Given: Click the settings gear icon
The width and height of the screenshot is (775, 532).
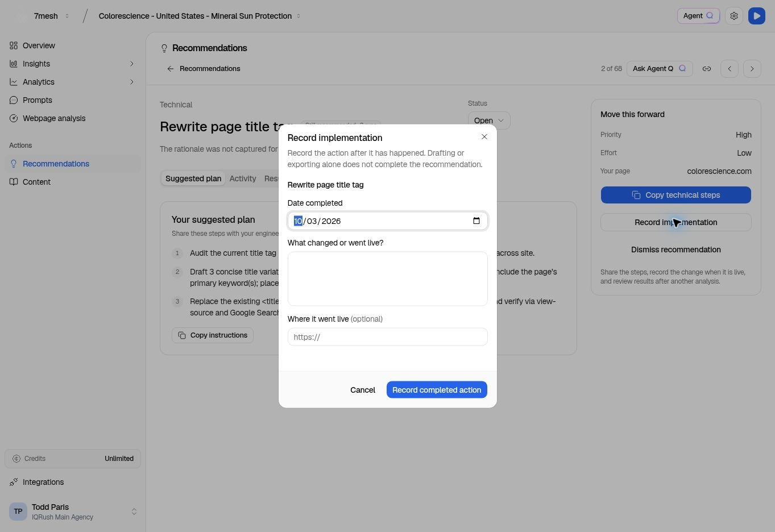Looking at the screenshot, I should click(734, 16).
